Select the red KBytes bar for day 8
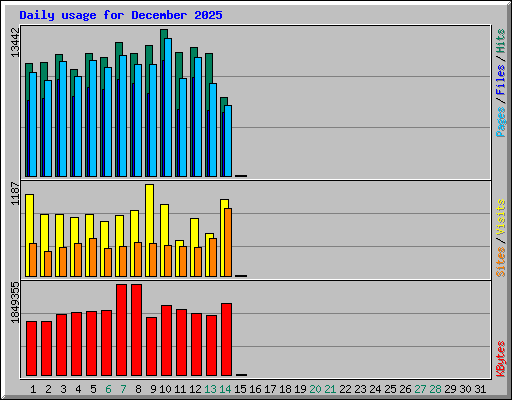512x400 pixels. click(137, 330)
